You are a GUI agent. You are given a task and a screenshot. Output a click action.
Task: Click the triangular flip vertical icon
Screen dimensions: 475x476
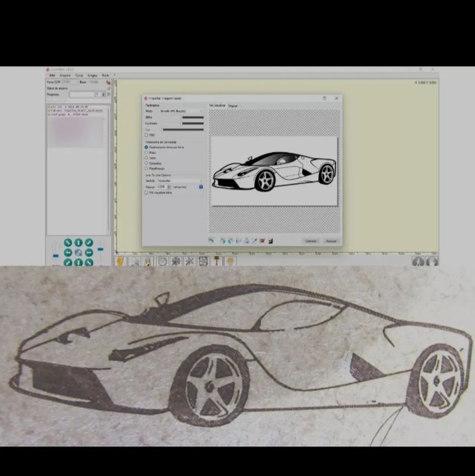click(247, 241)
